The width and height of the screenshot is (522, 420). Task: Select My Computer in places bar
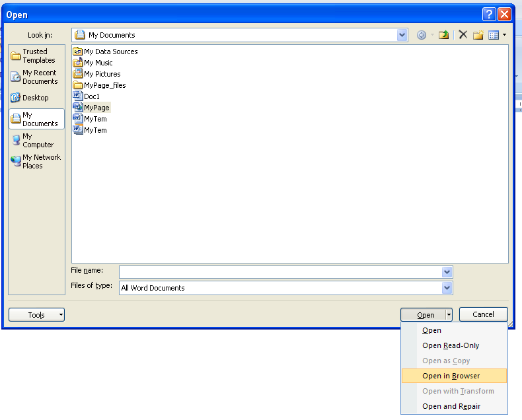coord(36,140)
